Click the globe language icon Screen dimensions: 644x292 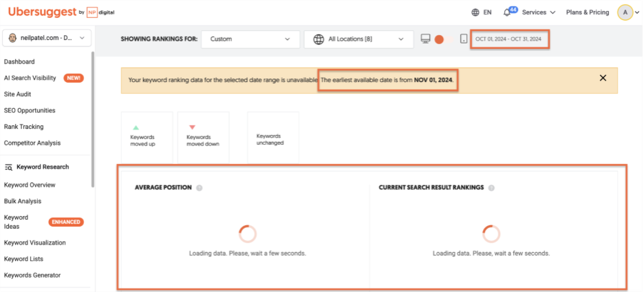(475, 12)
